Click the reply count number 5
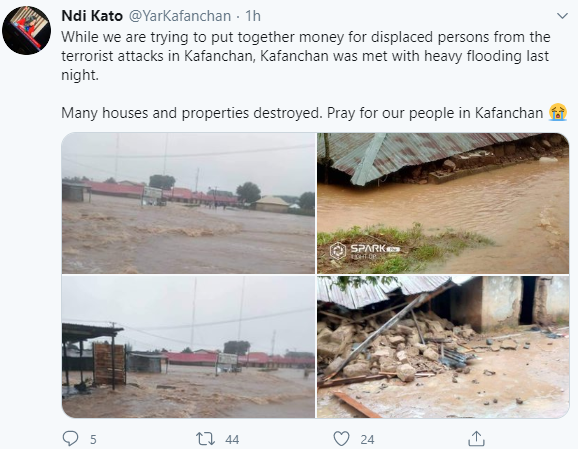 [x=93, y=439]
